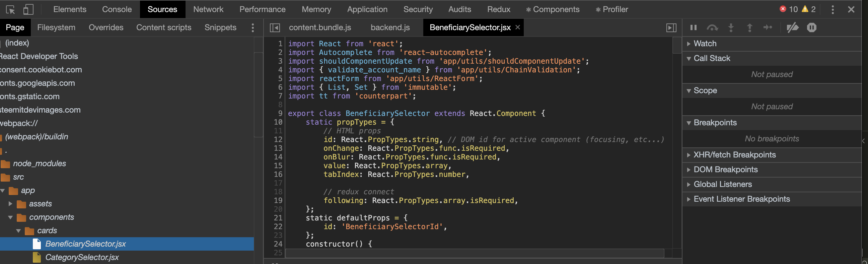Select the Snippets navigator tab
Viewport: 868px width, 264px height.
[220, 28]
